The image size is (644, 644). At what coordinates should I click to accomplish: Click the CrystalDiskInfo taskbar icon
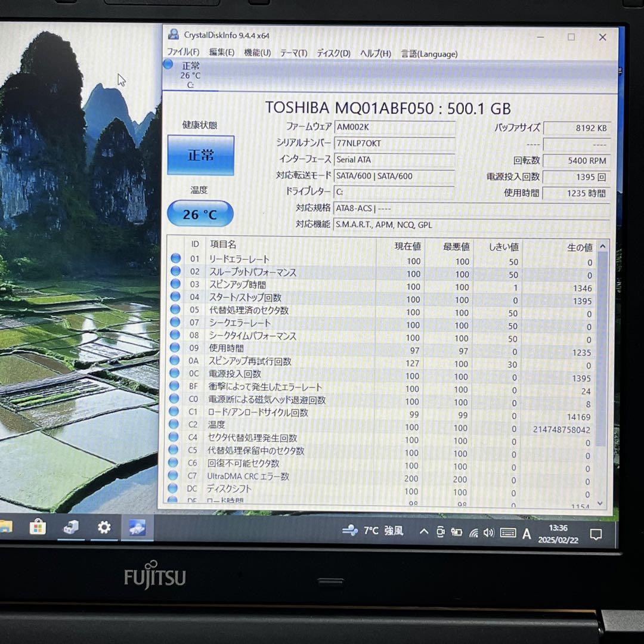coord(137,527)
